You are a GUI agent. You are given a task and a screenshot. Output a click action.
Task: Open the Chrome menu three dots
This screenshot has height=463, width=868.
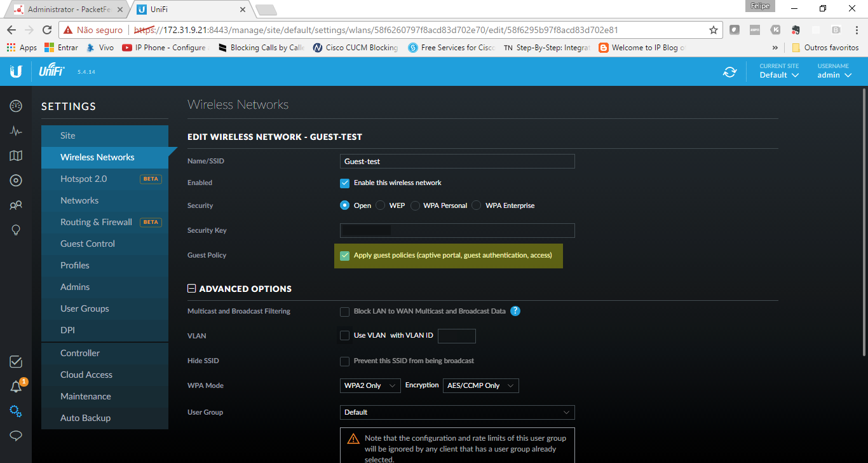(857, 30)
